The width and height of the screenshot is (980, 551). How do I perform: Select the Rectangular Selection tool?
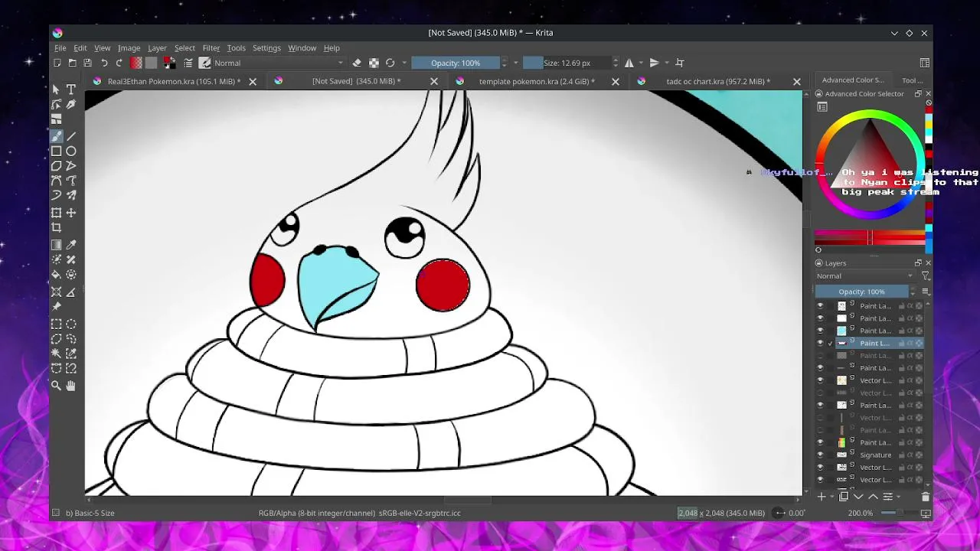pyautogui.click(x=56, y=324)
